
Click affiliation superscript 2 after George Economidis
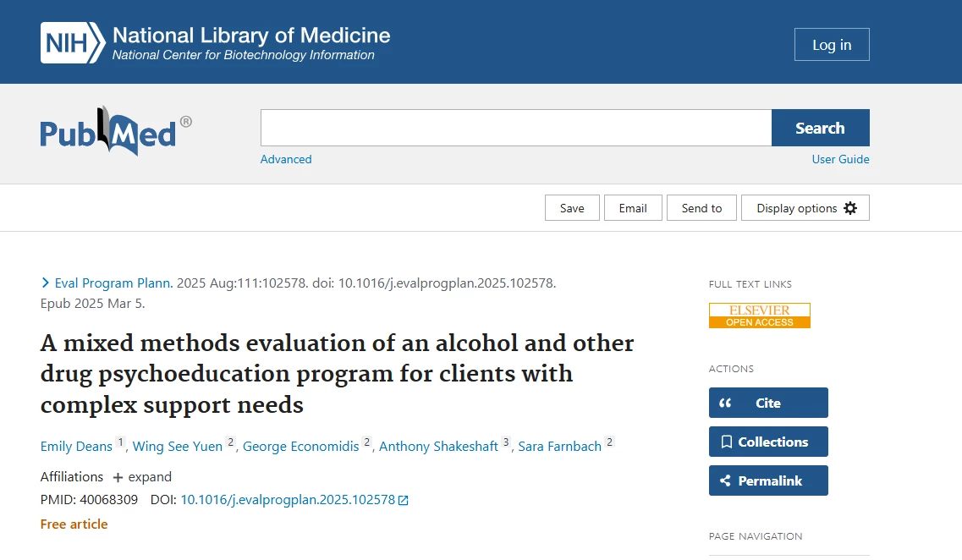click(367, 442)
